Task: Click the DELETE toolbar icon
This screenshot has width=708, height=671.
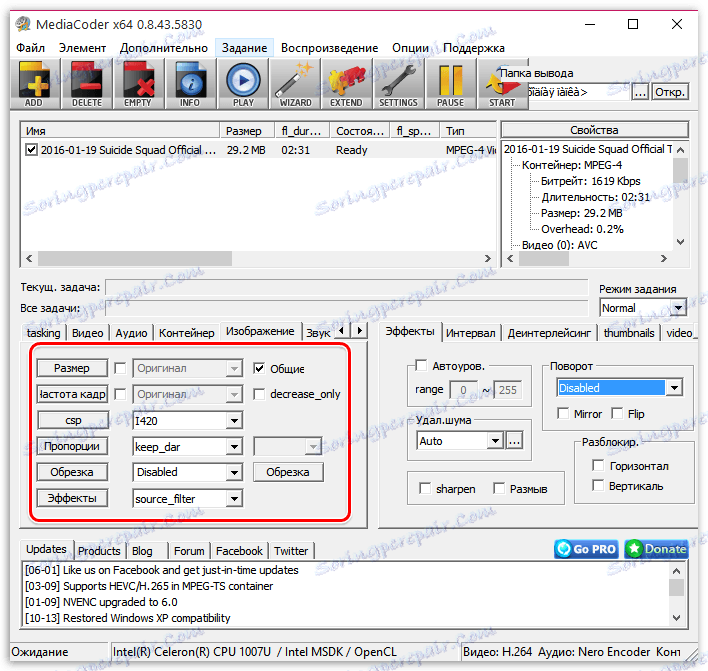Action: tap(86, 84)
